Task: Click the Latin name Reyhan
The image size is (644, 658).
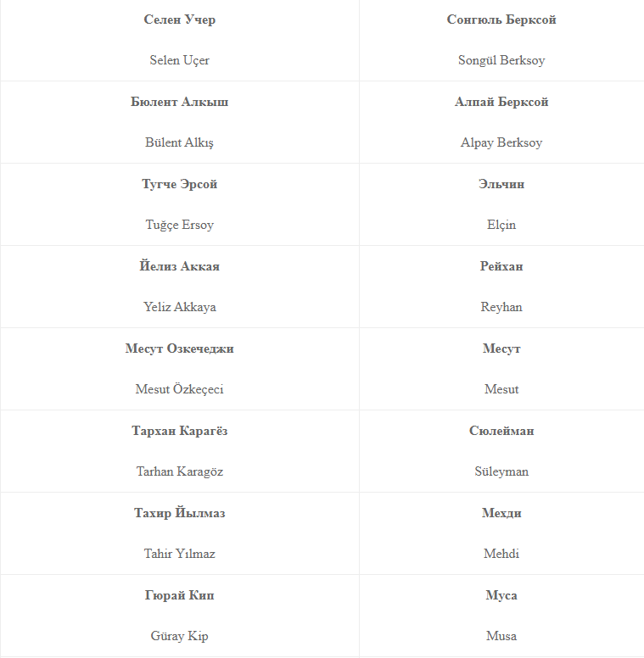Action: tap(501, 307)
